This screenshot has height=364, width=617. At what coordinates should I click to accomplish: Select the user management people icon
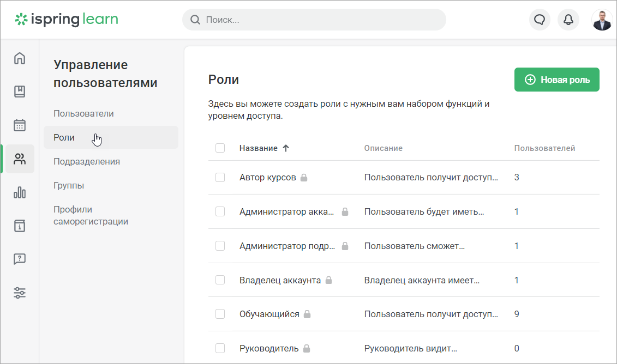click(x=20, y=159)
